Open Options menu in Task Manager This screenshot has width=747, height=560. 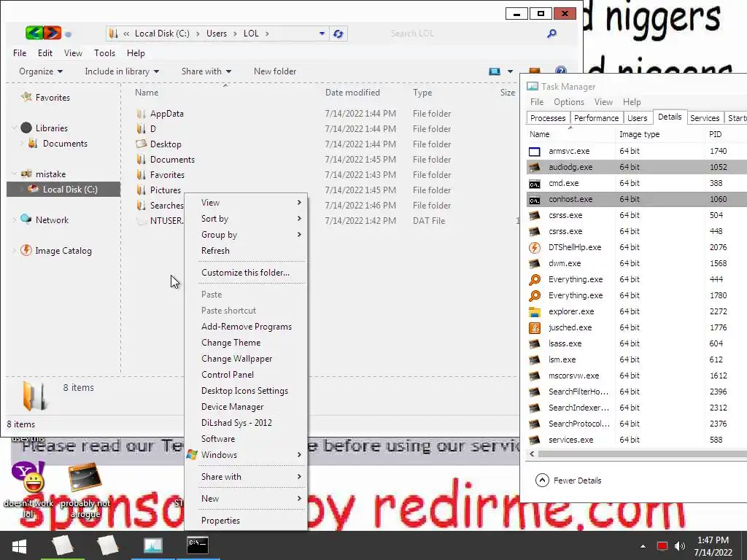click(x=569, y=102)
